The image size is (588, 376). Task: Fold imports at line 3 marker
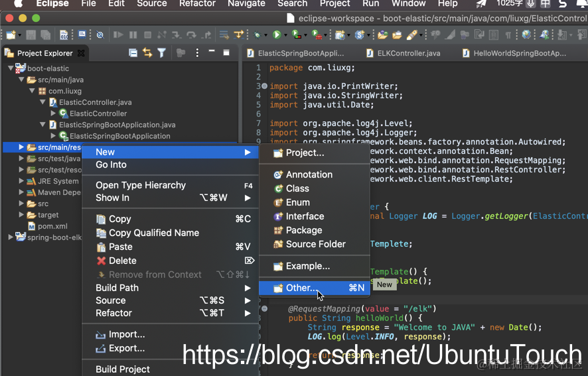pos(264,86)
